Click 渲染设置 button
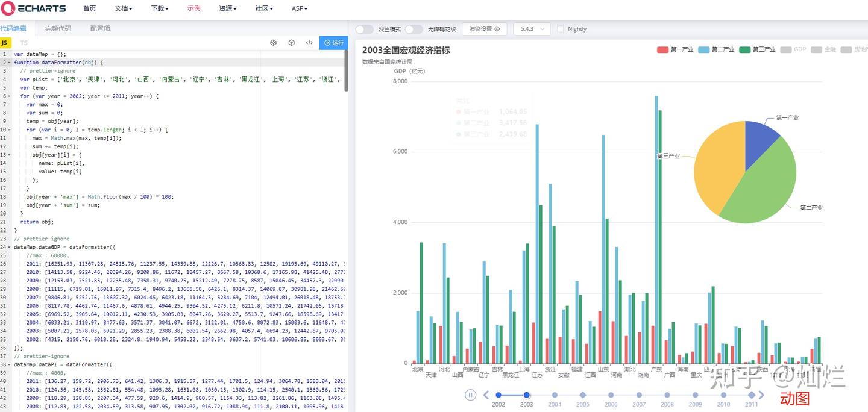Screen dimensions: 868x412 pos(485,29)
